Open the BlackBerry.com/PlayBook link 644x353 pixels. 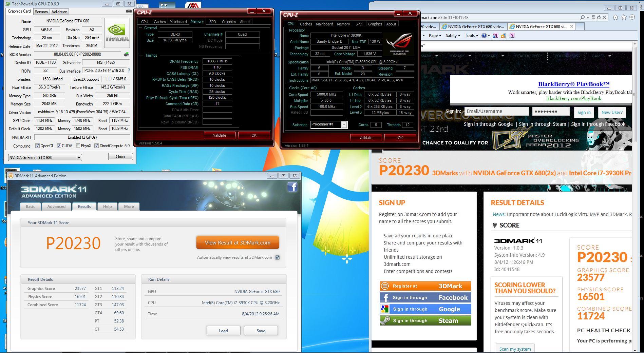[x=573, y=98]
